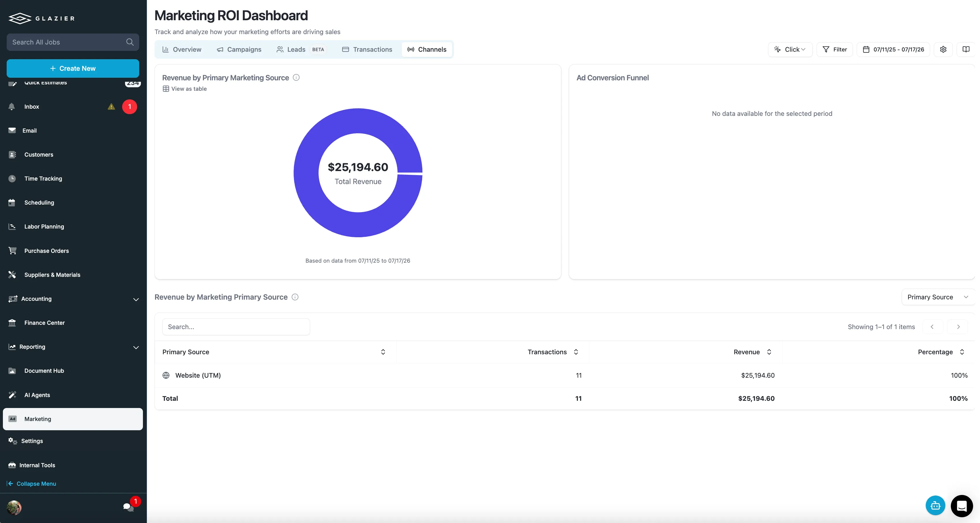The image size is (980, 523).
Task: Click the search magnifier icon
Action: coord(130,42)
